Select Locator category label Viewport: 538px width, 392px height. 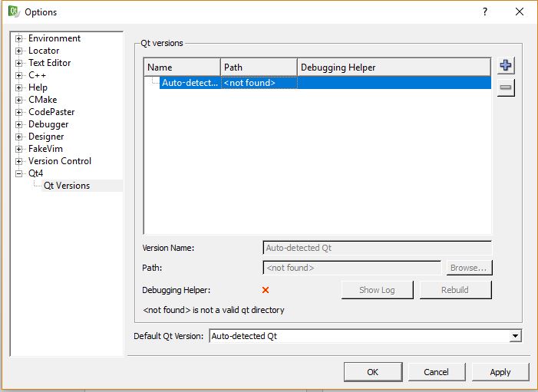click(x=44, y=51)
